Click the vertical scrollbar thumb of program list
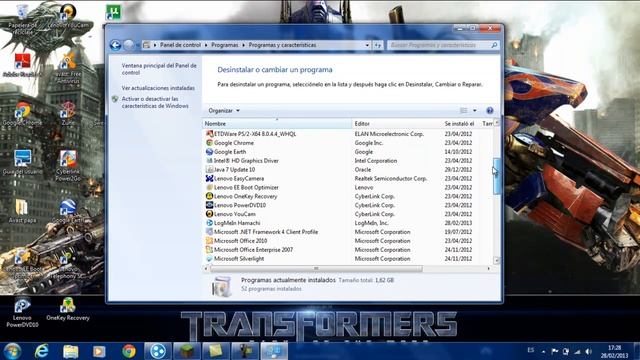The width and height of the screenshot is (640, 360). click(x=496, y=176)
